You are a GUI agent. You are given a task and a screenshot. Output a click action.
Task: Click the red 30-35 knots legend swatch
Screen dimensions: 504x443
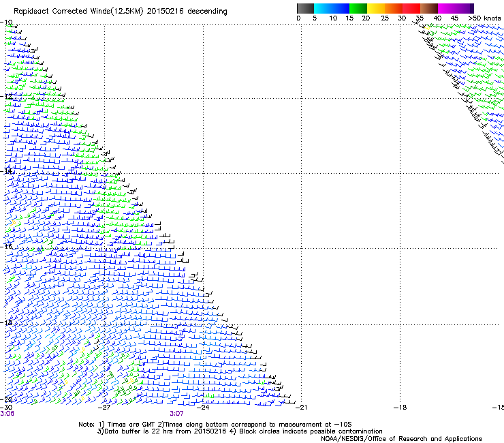click(x=411, y=8)
